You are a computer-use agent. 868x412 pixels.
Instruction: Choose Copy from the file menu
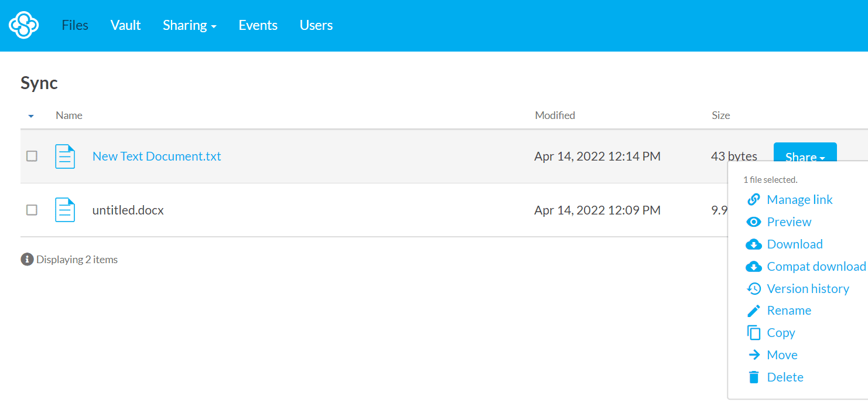point(781,333)
